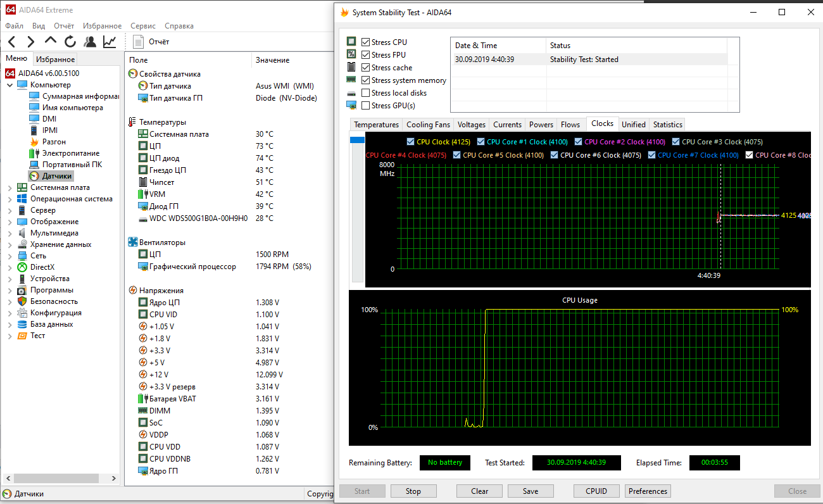The height and width of the screenshot is (504, 823).
Task: Uncheck Stress FPU checkbox
Action: pyautogui.click(x=365, y=55)
